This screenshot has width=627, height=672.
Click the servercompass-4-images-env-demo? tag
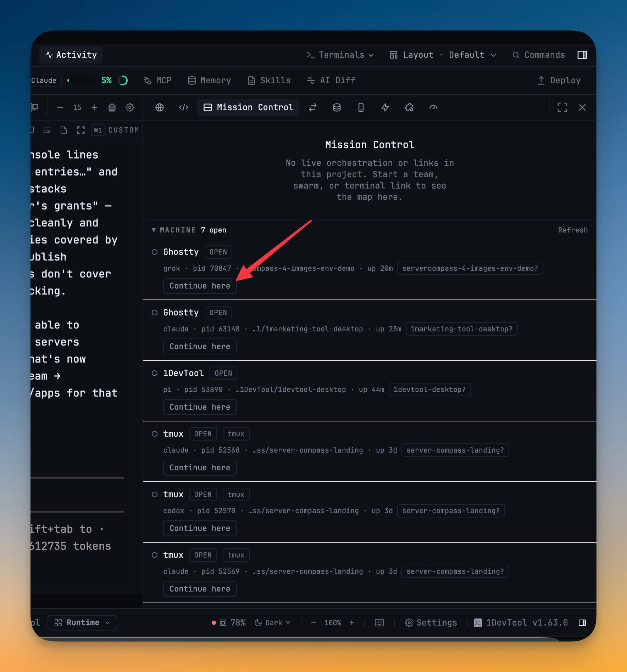tap(470, 268)
